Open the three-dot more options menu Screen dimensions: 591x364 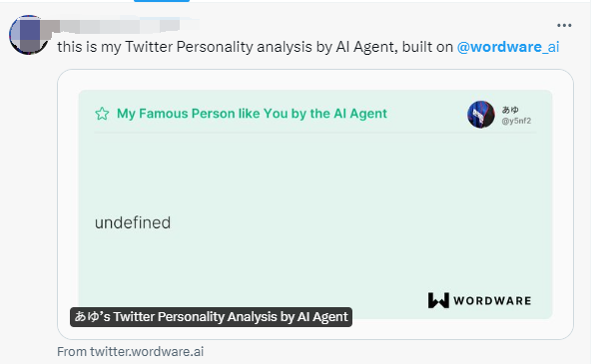[564, 25]
